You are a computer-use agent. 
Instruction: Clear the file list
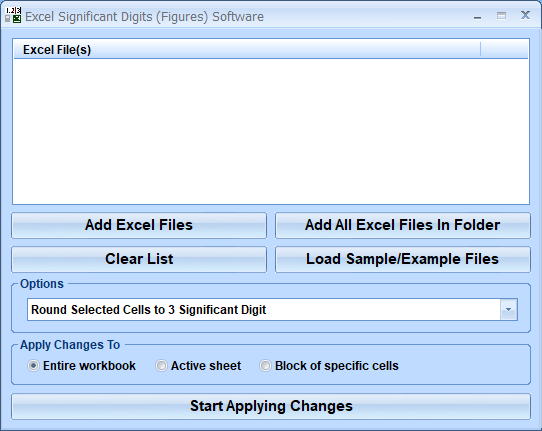click(x=139, y=259)
